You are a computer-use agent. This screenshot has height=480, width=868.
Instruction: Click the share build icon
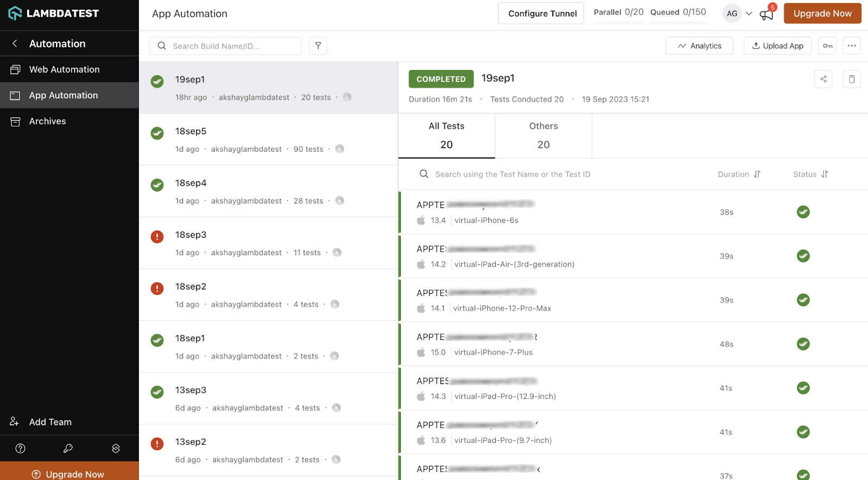click(823, 79)
